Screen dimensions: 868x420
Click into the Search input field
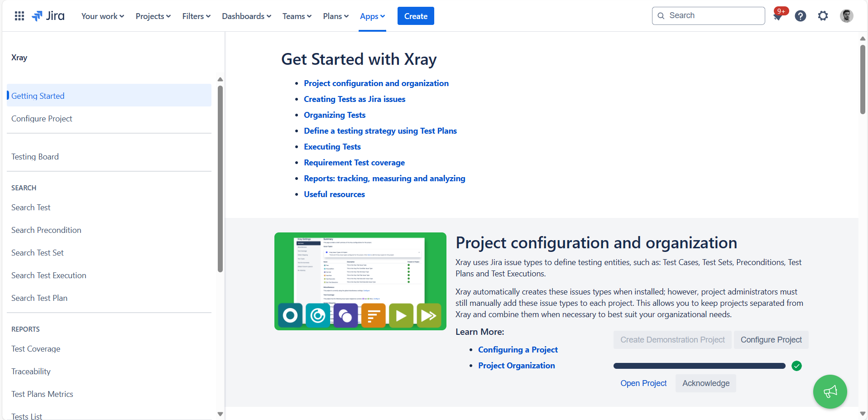[709, 16]
